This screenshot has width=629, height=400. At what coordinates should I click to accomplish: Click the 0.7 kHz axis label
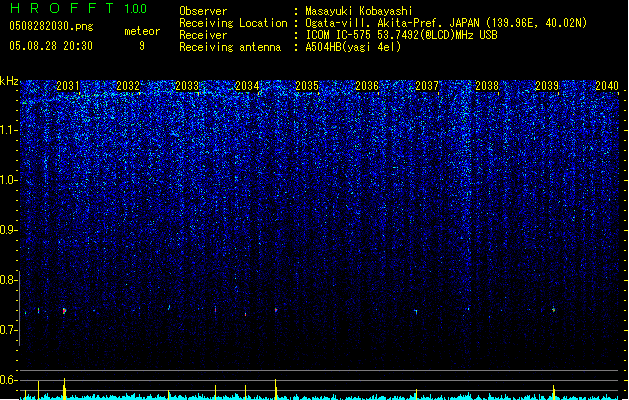(8, 330)
